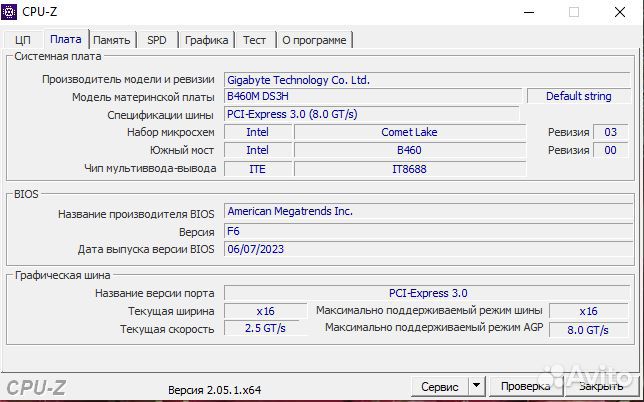The height and width of the screenshot is (402, 644).
Task: Click the CPU-Z app icon in title bar
Action: click(x=9, y=11)
